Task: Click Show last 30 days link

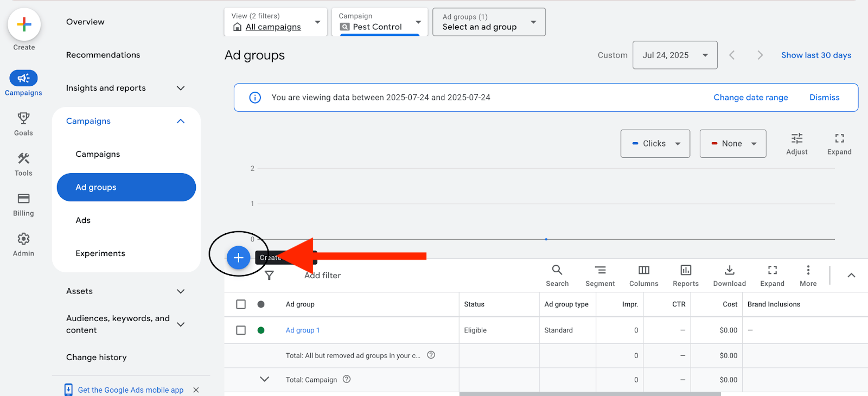Action: [x=816, y=55]
